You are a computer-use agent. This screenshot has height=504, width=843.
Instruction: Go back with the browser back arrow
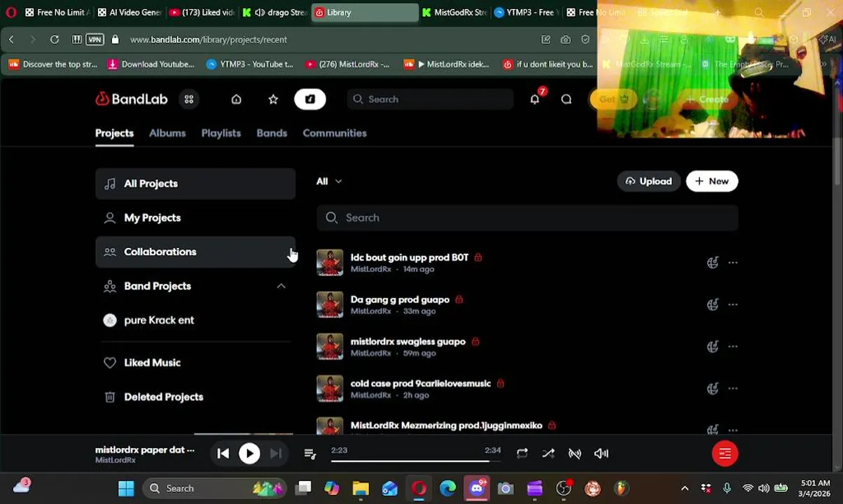pos(11,40)
